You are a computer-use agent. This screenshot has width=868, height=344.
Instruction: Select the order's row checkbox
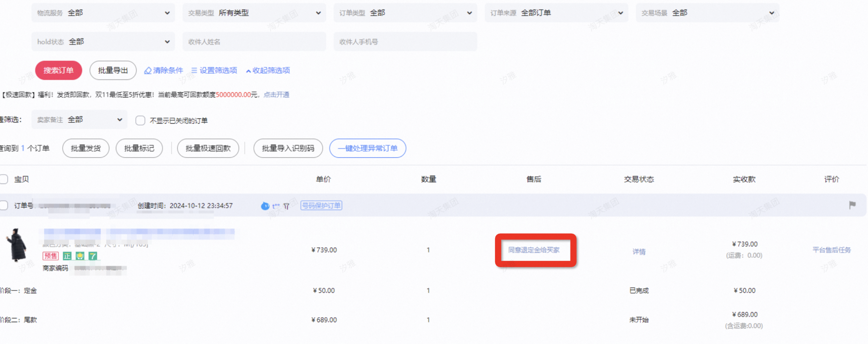4,205
